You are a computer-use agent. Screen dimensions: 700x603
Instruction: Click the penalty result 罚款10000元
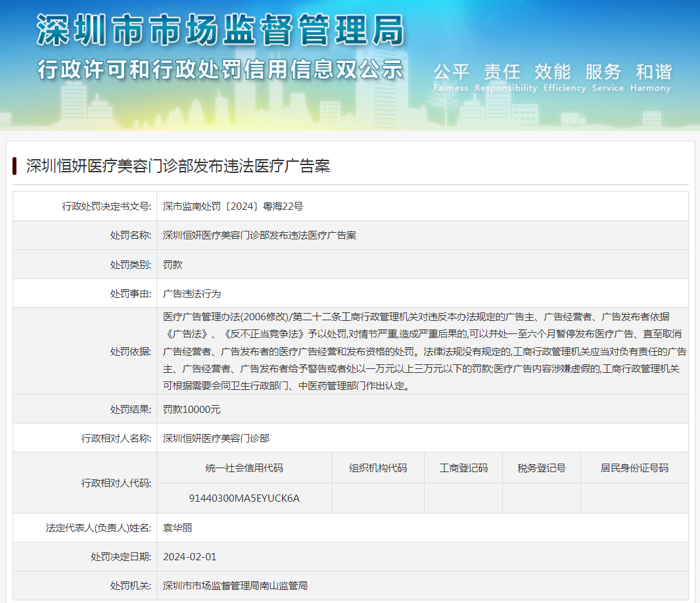pyautogui.click(x=192, y=409)
